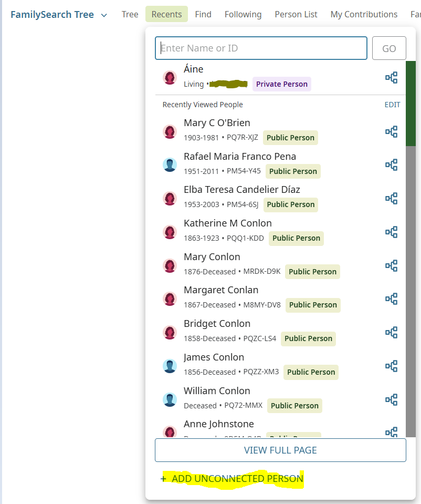Click ID text PQZZ-XM3
Image resolution: width=421 pixels, height=504 pixels.
[261, 372]
